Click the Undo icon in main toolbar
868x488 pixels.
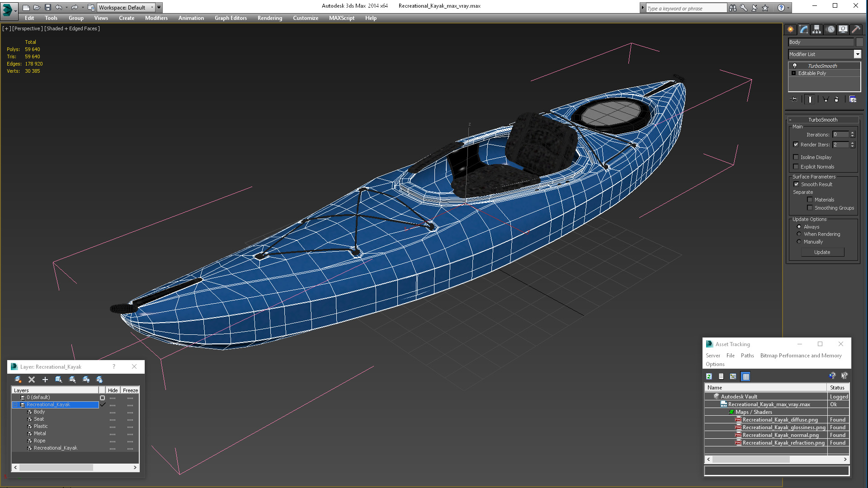click(x=60, y=7)
